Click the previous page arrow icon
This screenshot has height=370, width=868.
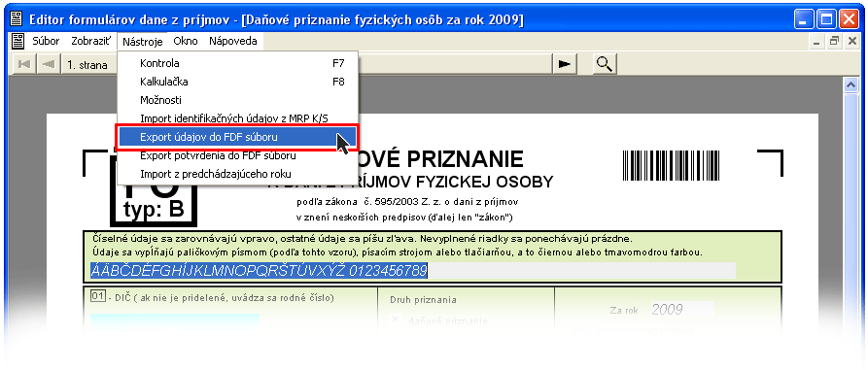pos(49,64)
